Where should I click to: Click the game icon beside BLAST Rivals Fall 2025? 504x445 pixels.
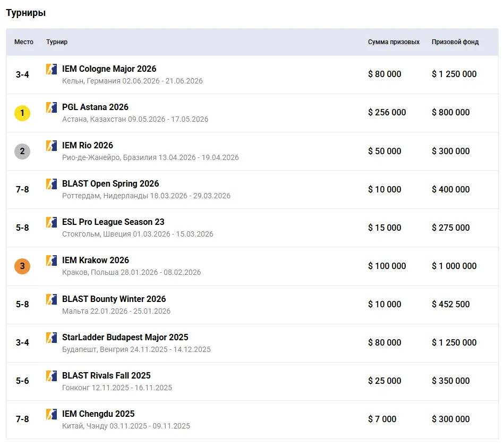tap(52, 375)
